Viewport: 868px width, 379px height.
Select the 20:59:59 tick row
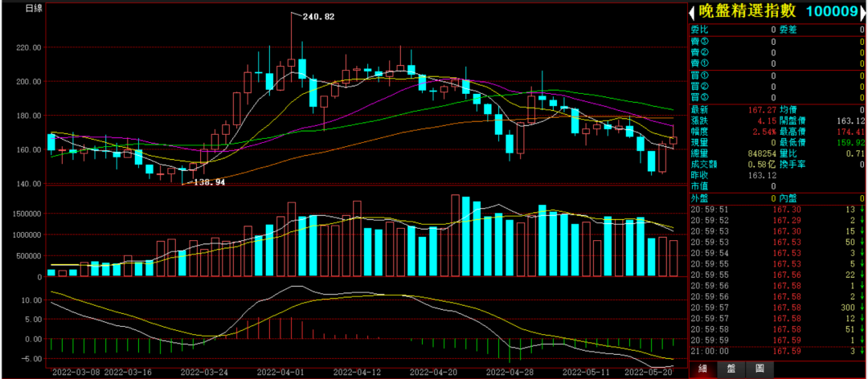tap(777, 340)
